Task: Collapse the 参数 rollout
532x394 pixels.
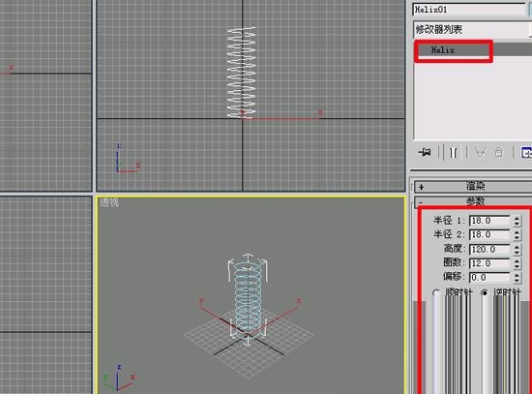Action: [473, 201]
